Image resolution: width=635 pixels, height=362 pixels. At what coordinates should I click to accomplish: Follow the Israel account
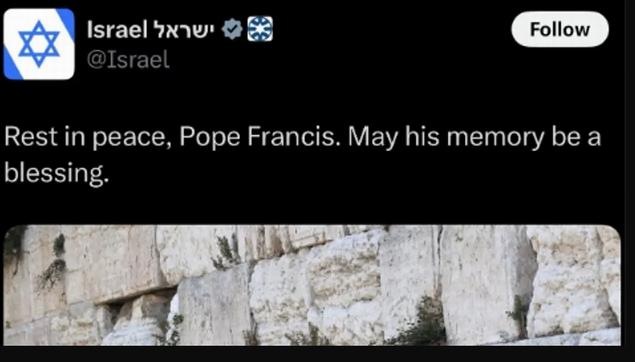point(560,30)
